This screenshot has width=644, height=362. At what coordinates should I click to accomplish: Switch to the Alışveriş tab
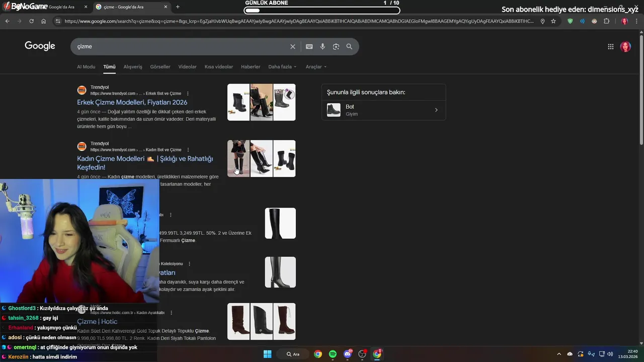[x=133, y=66]
